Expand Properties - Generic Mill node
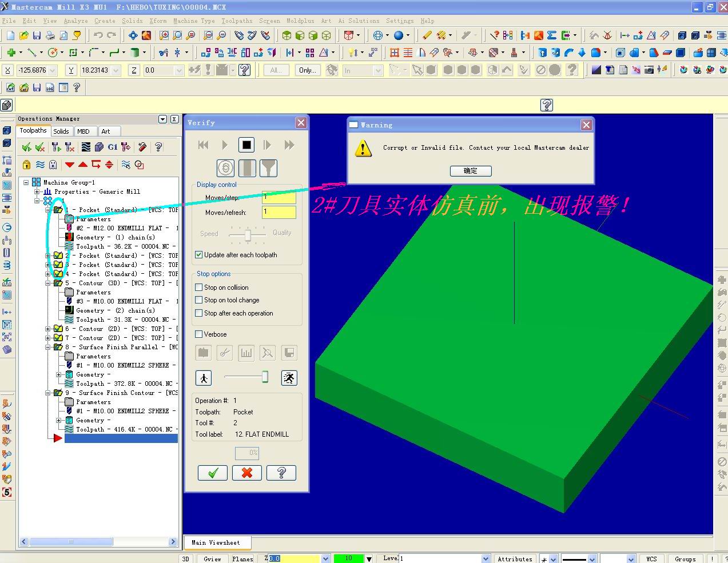Image resolution: width=728 pixels, height=563 pixels. click(37, 191)
